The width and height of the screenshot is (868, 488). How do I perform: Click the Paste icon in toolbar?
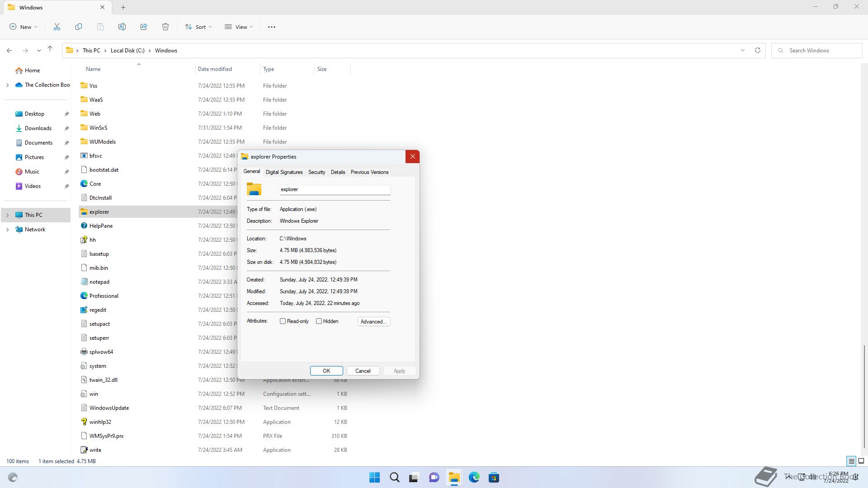[x=100, y=27]
